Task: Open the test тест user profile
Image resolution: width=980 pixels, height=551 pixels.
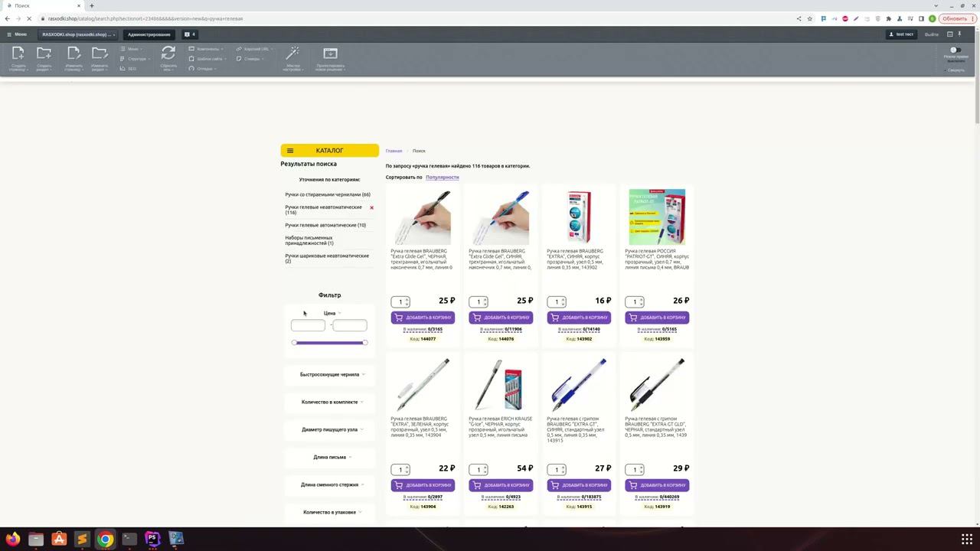Action: point(901,34)
